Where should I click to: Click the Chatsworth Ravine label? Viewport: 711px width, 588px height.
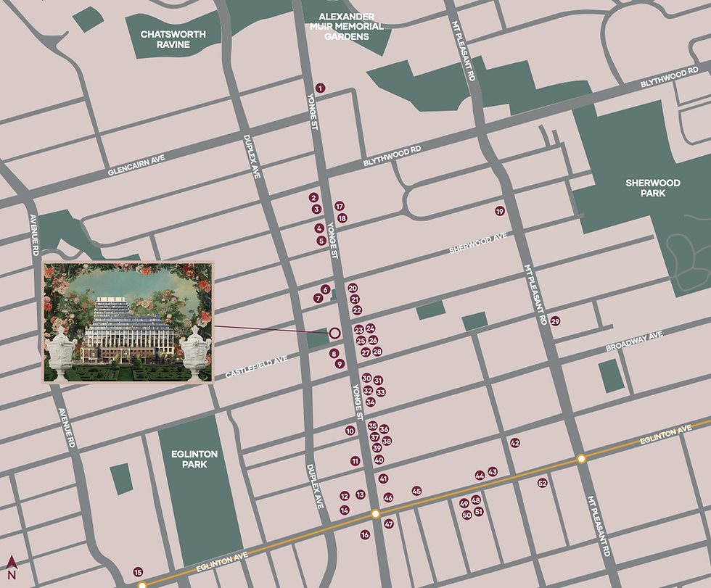pos(173,39)
